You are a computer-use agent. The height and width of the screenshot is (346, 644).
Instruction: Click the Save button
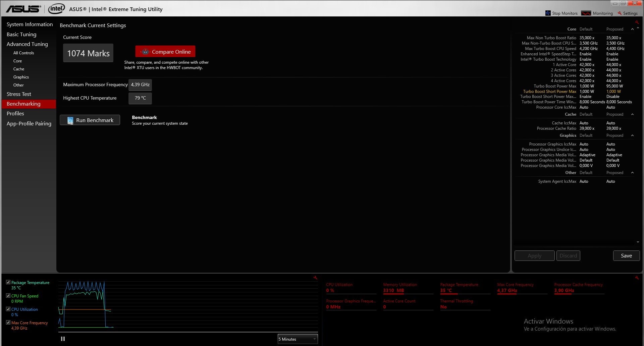tap(626, 255)
